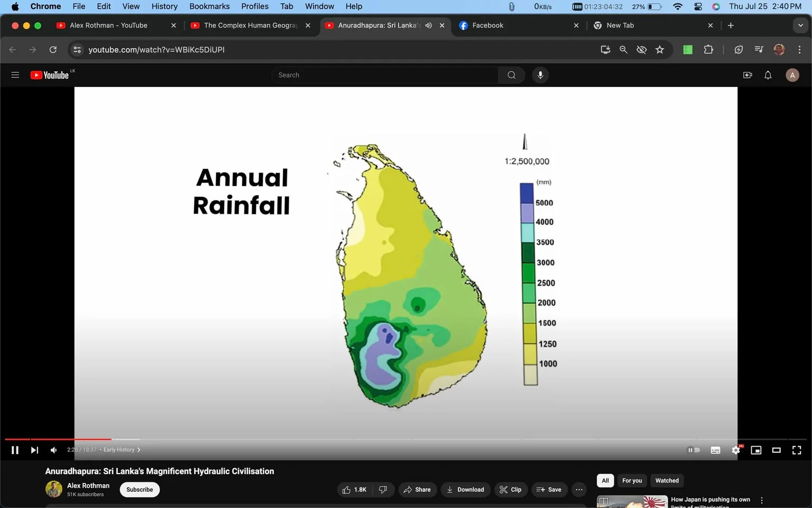Open Alex Rothman channel name link
Viewport: 812px width, 508px height.
point(88,485)
